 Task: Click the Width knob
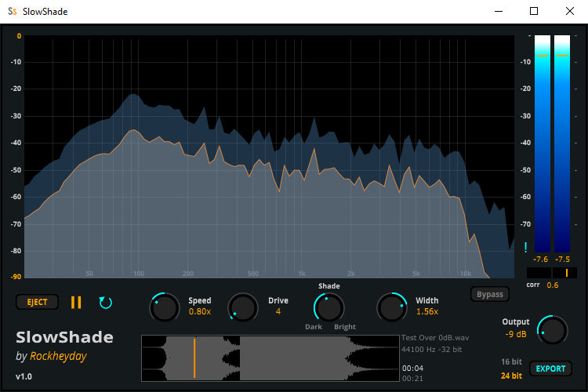point(392,307)
